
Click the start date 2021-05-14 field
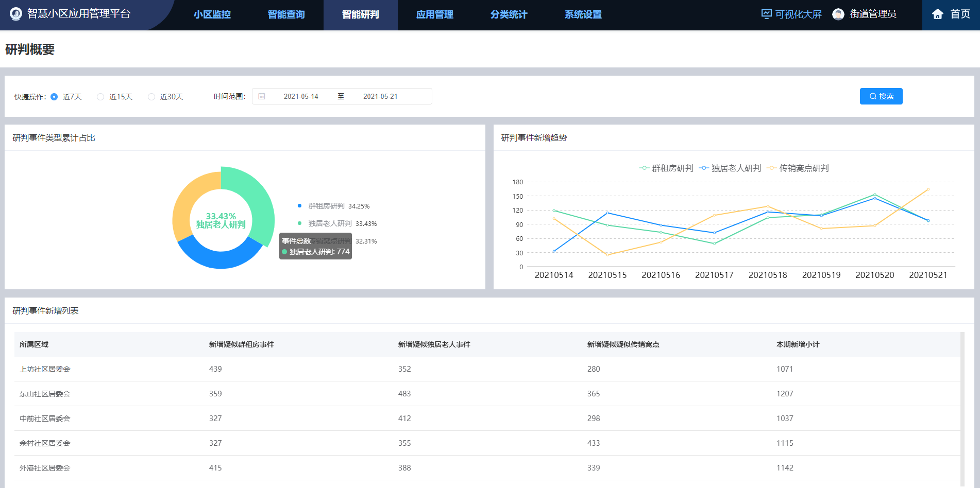[301, 96]
